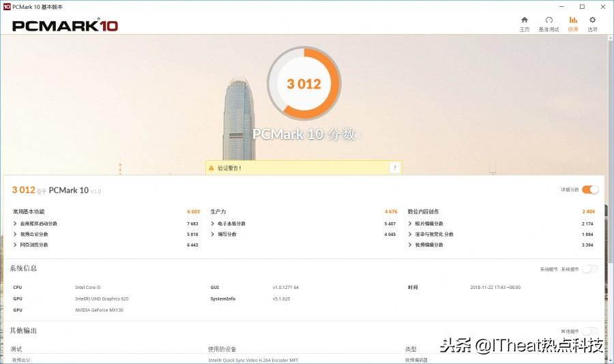
Task: Click the PCMark 10 title bar app icon
Action: coord(7,7)
